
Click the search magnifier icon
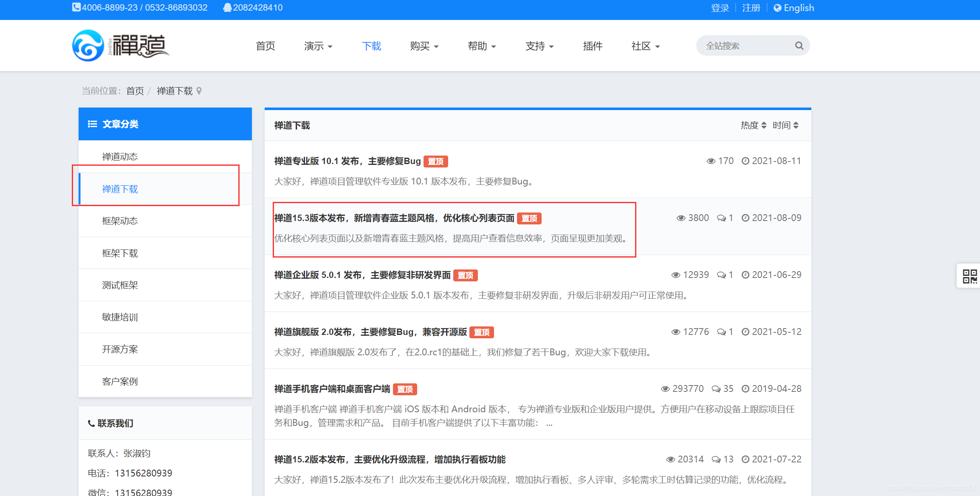(799, 45)
